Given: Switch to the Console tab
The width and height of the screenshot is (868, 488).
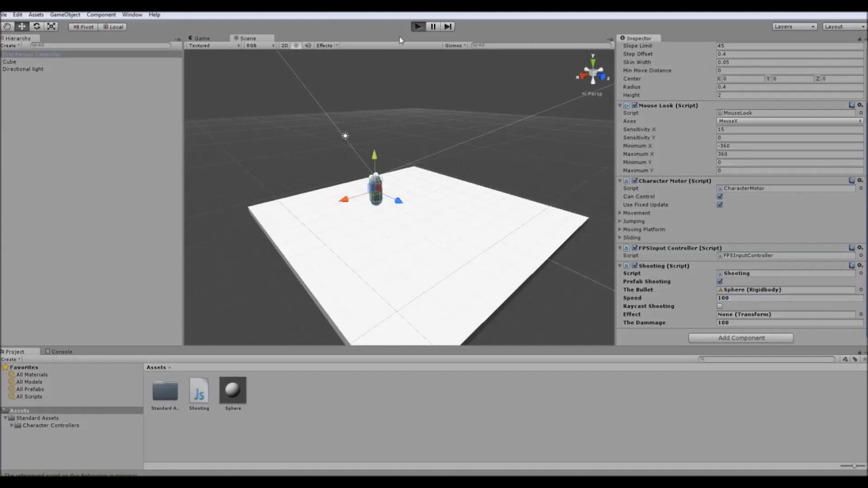Looking at the screenshot, I should tap(59, 351).
